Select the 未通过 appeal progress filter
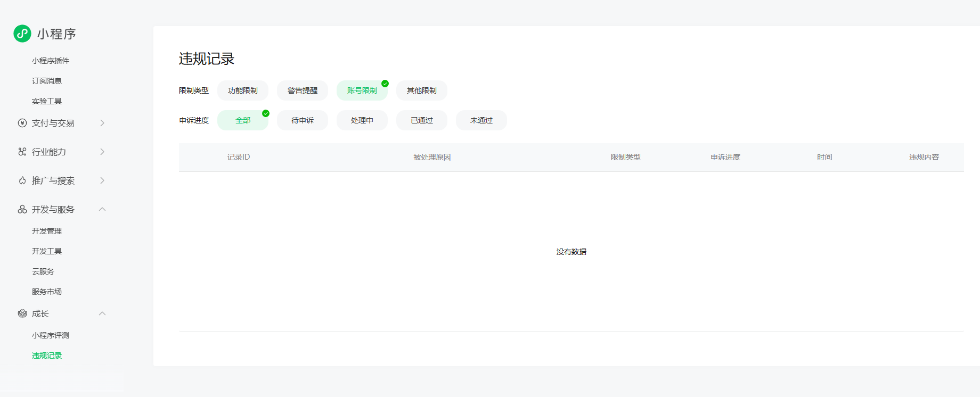The image size is (980, 397). click(x=481, y=120)
